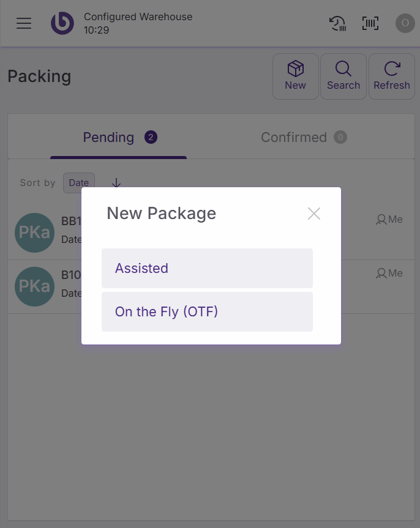Choose the Assisted package option

207,268
